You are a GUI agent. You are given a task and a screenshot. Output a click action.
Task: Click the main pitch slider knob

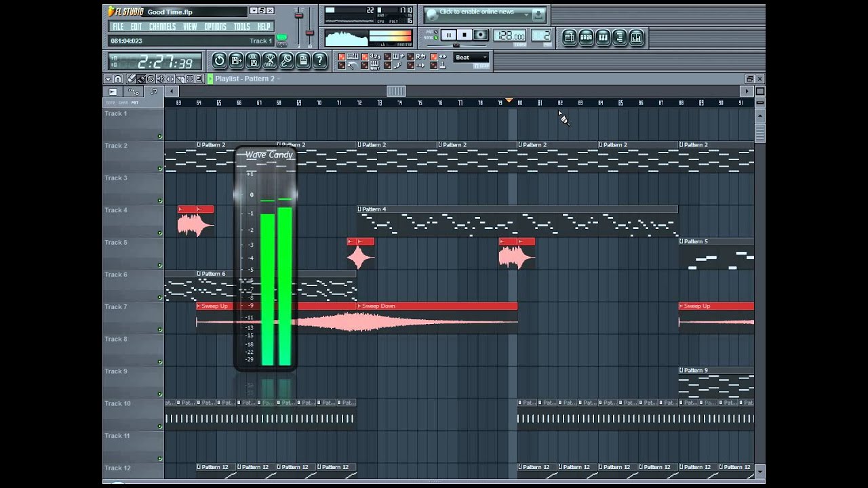(309, 32)
